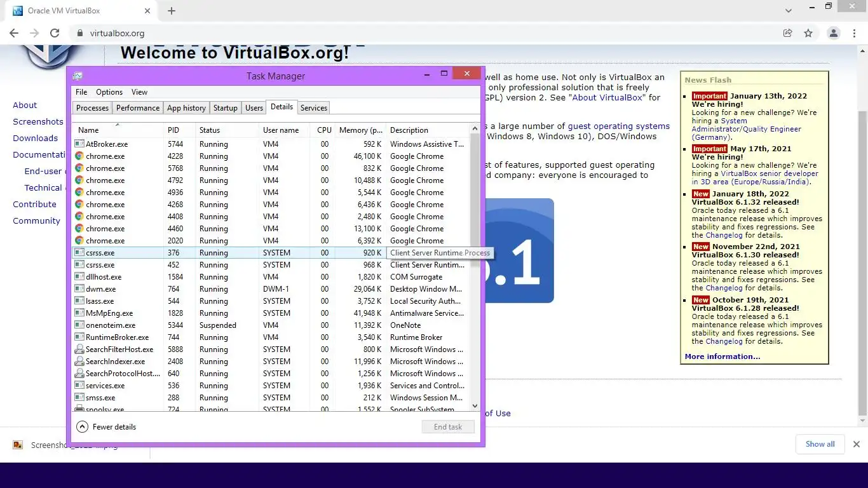Switch to the Users tab
This screenshot has width=868, height=488.
[x=254, y=108]
